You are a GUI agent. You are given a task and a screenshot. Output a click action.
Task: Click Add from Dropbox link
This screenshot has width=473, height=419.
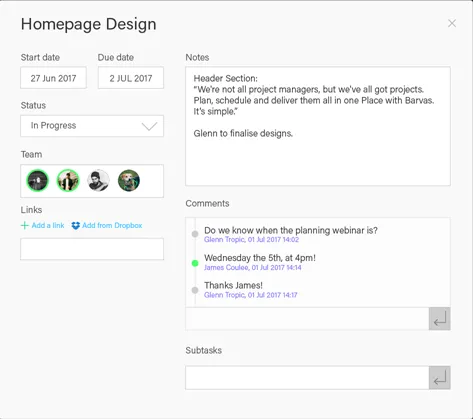tap(112, 226)
